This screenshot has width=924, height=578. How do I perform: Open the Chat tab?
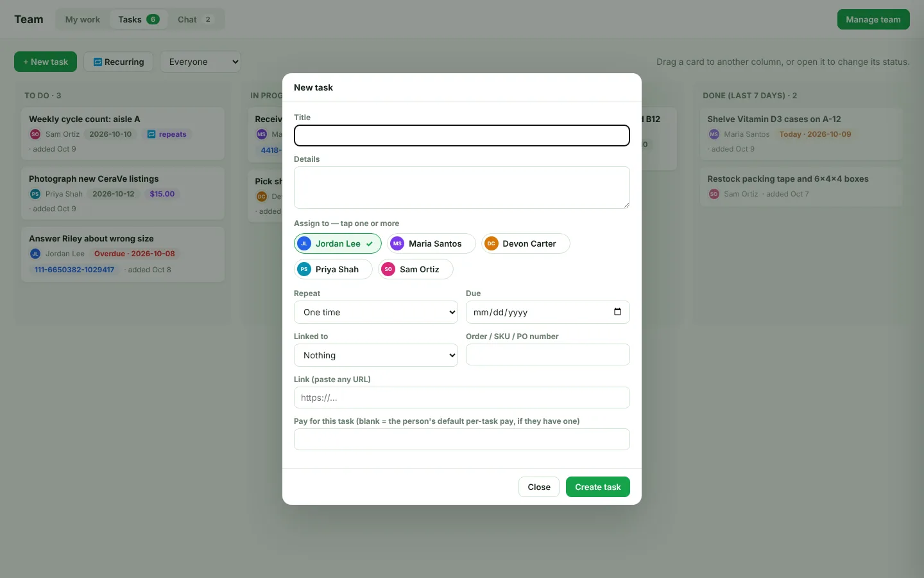195,19
